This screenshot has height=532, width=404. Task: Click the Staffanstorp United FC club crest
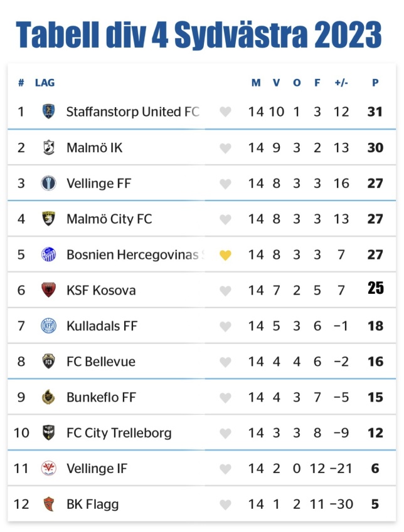48,112
